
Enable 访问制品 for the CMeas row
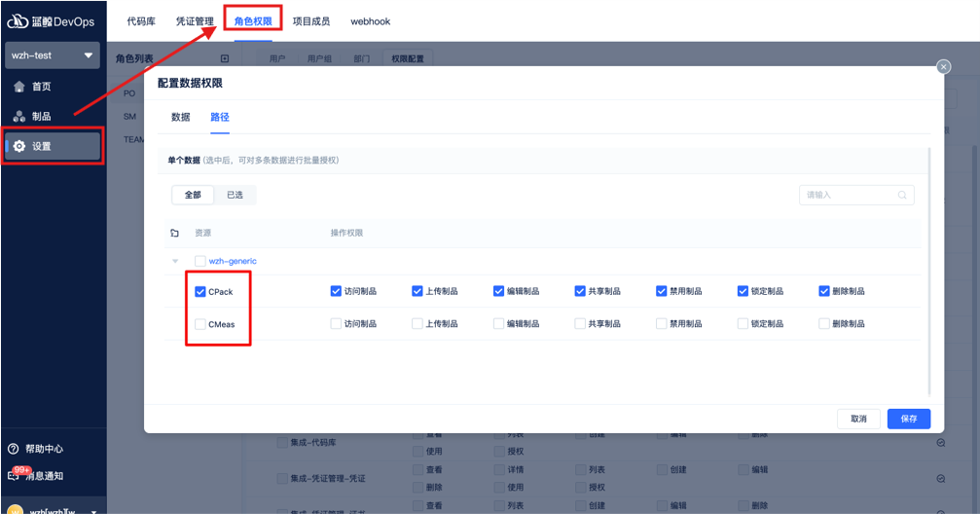(x=336, y=323)
